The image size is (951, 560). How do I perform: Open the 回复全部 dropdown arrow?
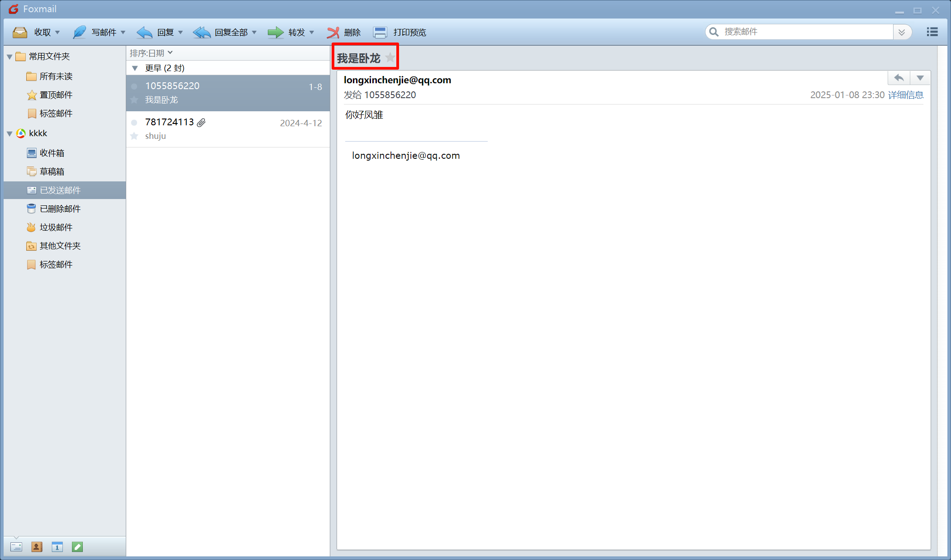coord(254,33)
